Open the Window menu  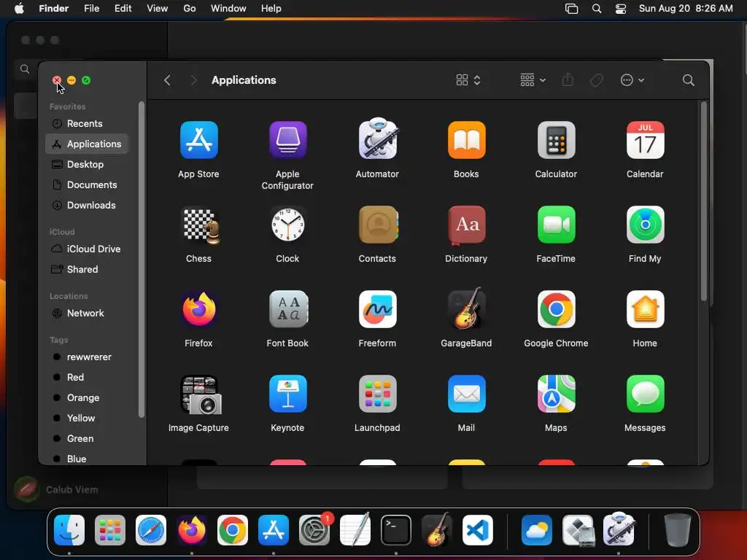[x=228, y=9]
